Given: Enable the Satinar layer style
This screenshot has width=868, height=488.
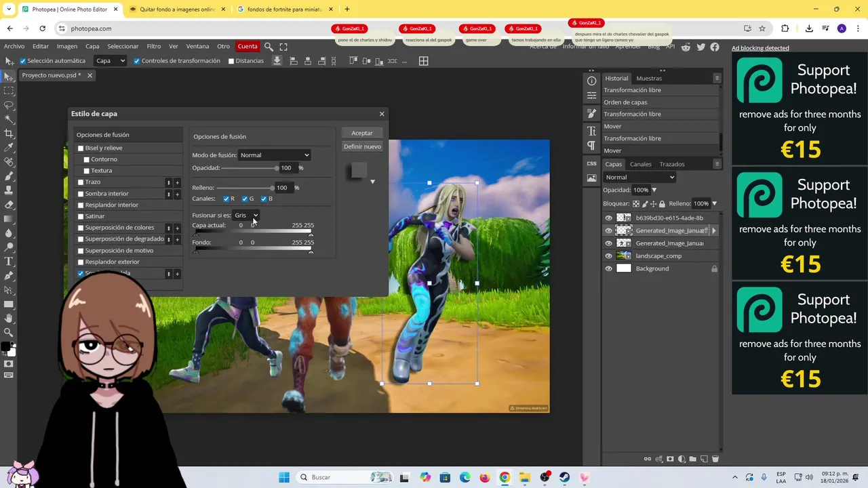Looking at the screenshot, I should point(81,216).
